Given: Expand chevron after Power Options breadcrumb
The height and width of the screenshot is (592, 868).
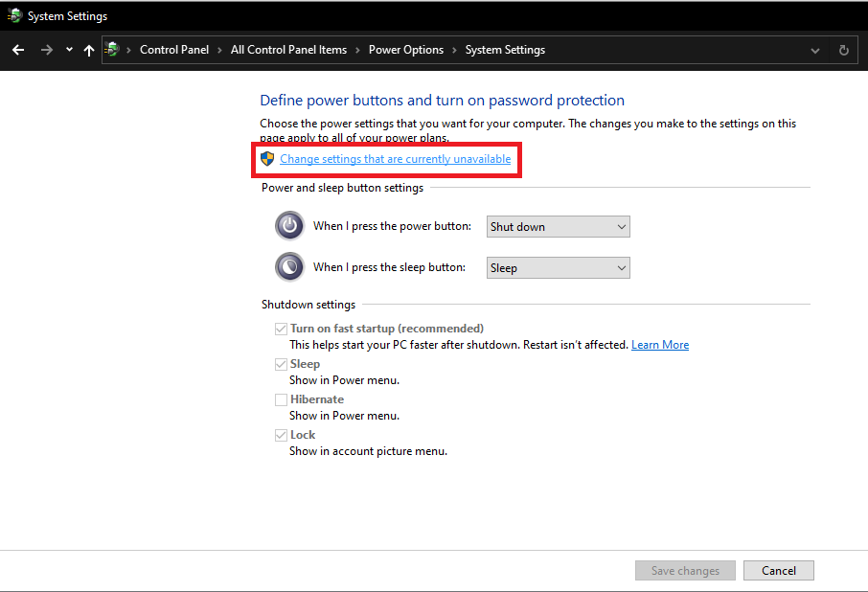Looking at the screenshot, I should 454,51.
